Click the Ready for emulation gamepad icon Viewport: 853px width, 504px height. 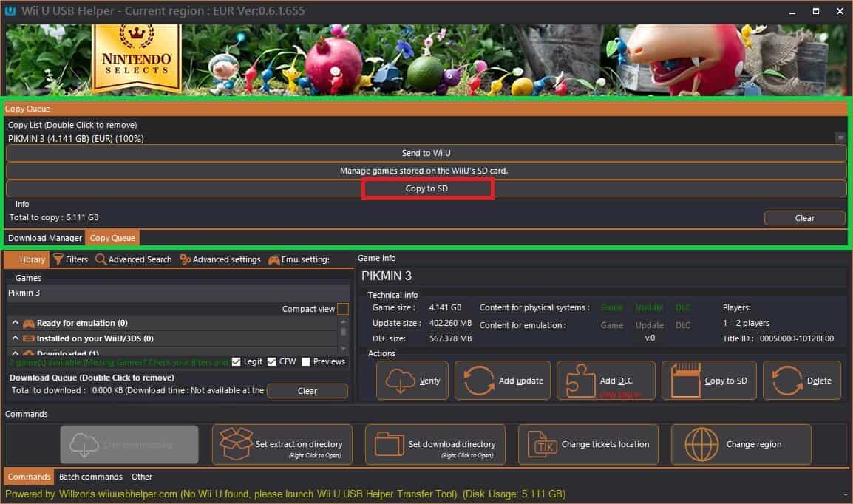[x=28, y=323]
